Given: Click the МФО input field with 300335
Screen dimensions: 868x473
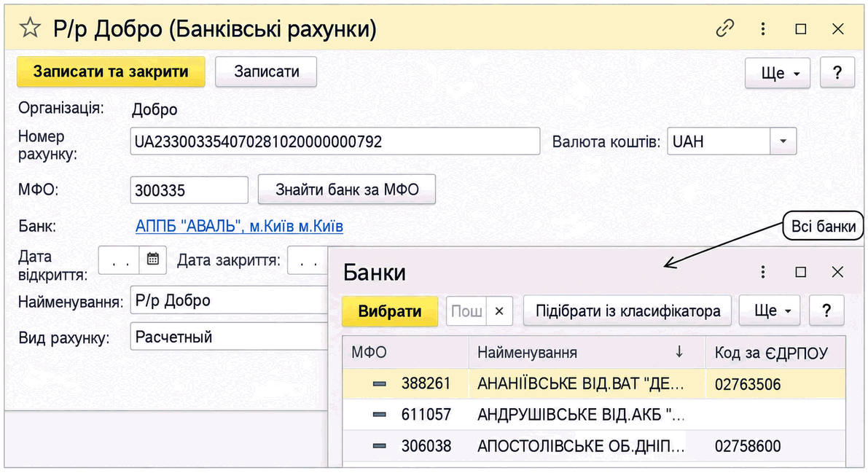Looking at the screenshot, I should pos(189,190).
